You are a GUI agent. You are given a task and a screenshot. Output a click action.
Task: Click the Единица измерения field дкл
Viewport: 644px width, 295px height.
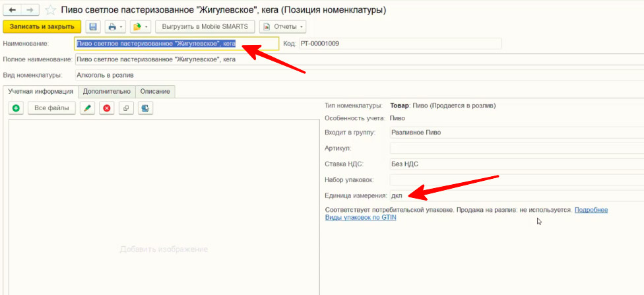pos(517,195)
